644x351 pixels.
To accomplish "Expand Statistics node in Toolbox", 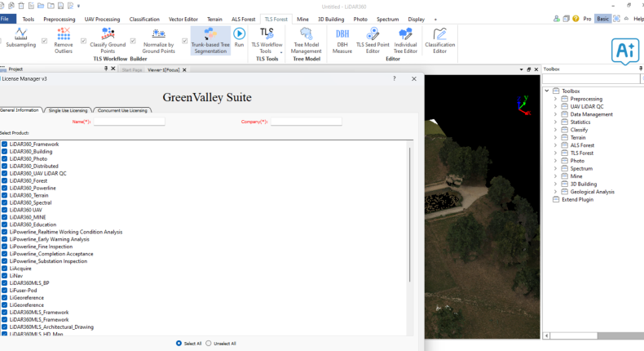I will click(x=555, y=122).
